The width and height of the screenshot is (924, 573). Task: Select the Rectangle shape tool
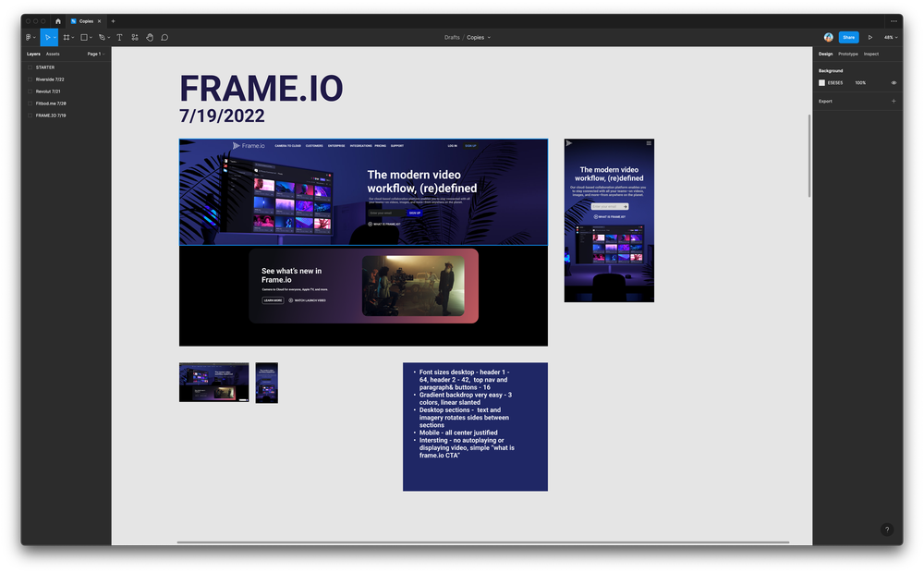(84, 37)
